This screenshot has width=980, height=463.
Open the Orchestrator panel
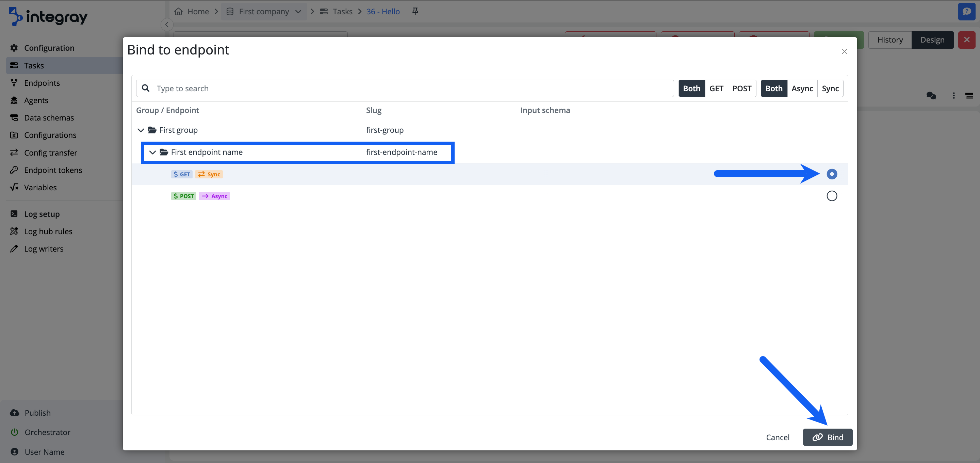pos(47,432)
